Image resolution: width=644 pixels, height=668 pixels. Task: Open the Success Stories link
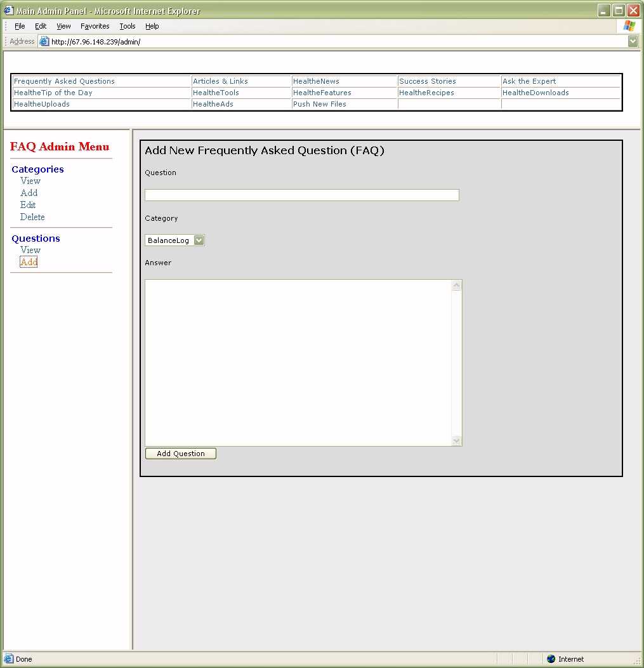[428, 81]
